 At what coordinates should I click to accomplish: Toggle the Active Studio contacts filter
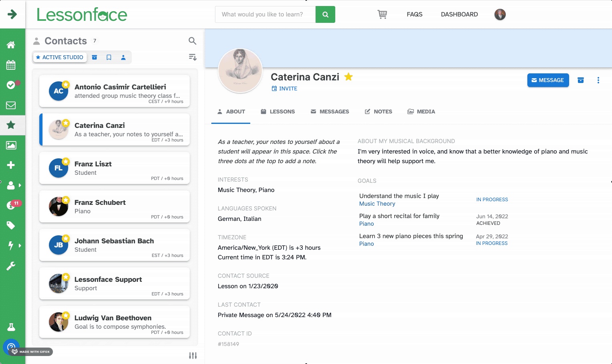(60, 57)
